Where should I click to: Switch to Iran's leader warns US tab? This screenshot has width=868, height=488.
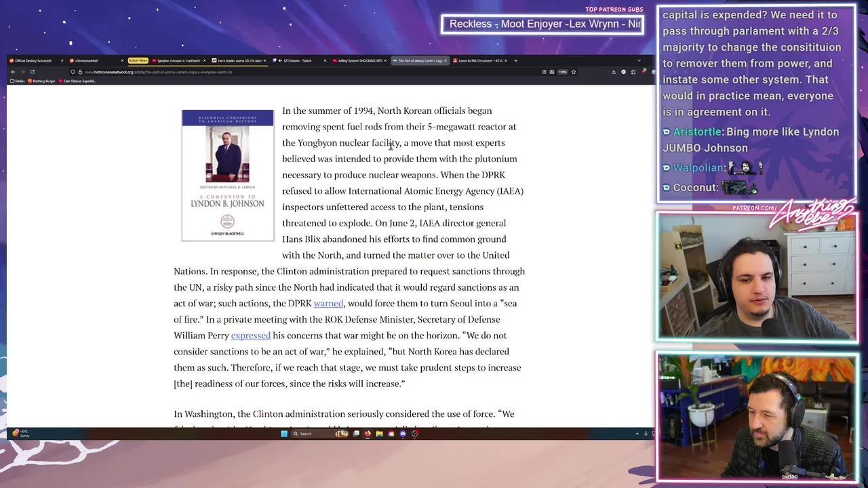coord(237,60)
